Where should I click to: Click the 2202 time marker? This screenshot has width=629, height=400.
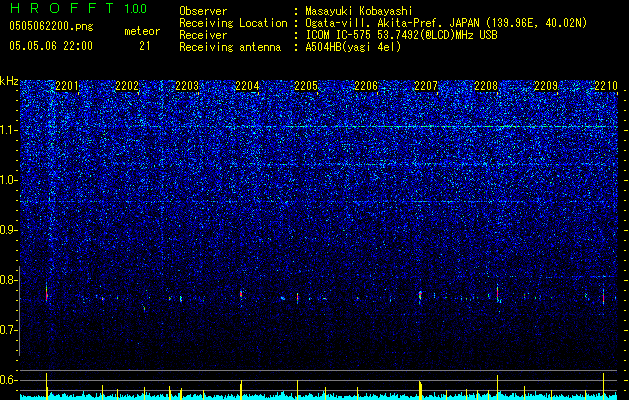(x=127, y=86)
